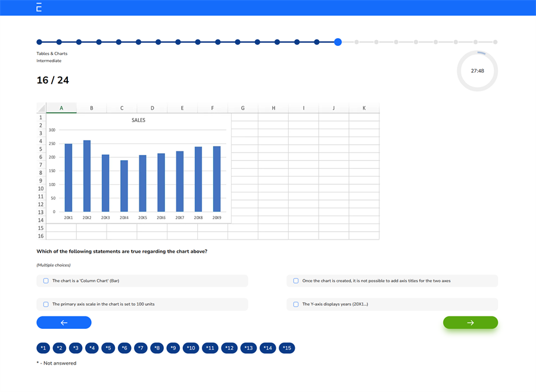Check 'The chart is a Column Chart (Bar)'
This screenshot has width=536, height=392.
[x=46, y=281]
